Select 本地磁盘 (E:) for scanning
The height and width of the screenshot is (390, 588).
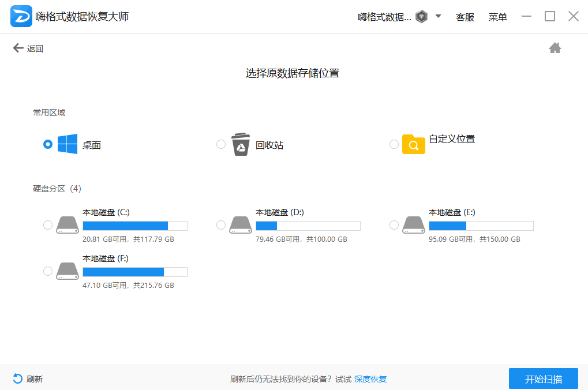(x=394, y=225)
